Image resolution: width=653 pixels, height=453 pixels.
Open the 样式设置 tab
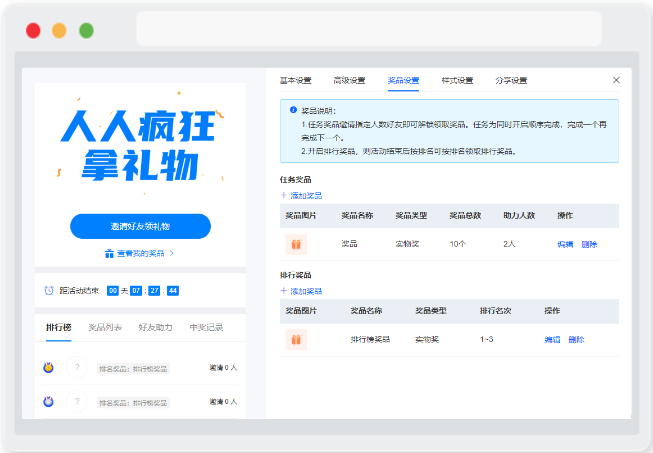coord(457,80)
